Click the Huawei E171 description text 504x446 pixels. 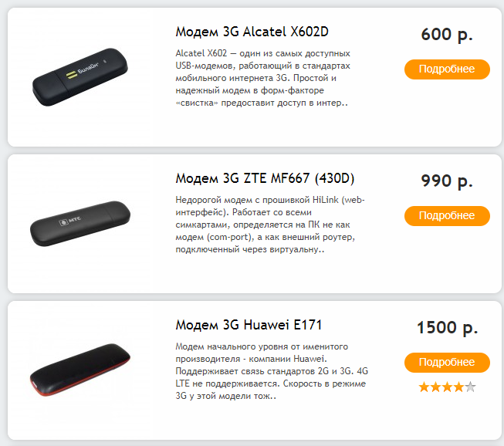270,371
